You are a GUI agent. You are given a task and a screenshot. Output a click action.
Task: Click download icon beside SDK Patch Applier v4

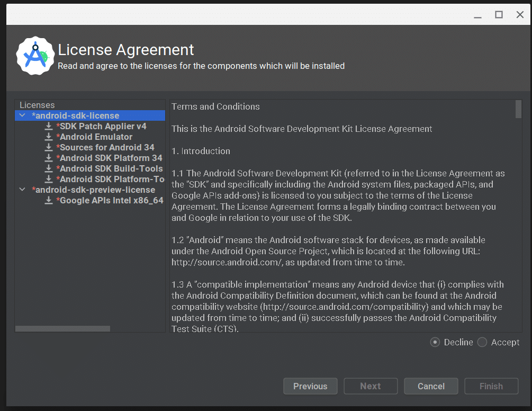pos(49,126)
